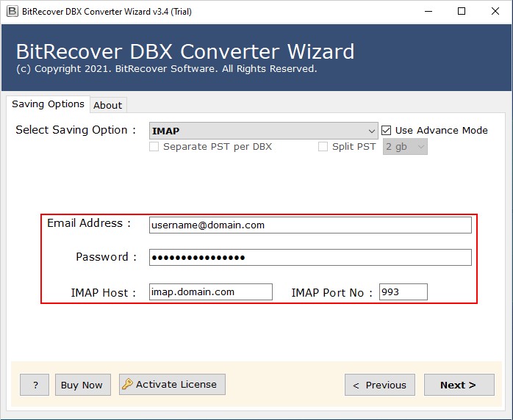Screen dimensions: 513x420
Task: Select the IMAP Port No field
Action: coord(403,292)
